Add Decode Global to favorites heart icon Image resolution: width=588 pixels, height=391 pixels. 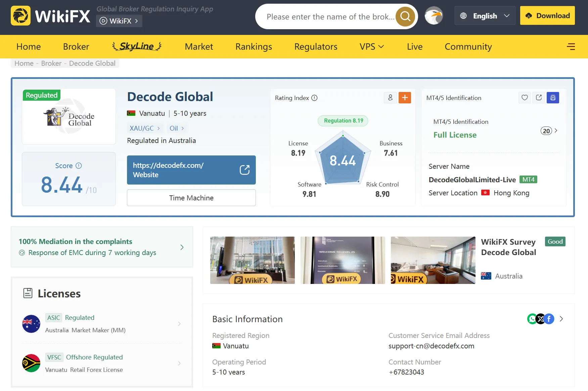525,98
